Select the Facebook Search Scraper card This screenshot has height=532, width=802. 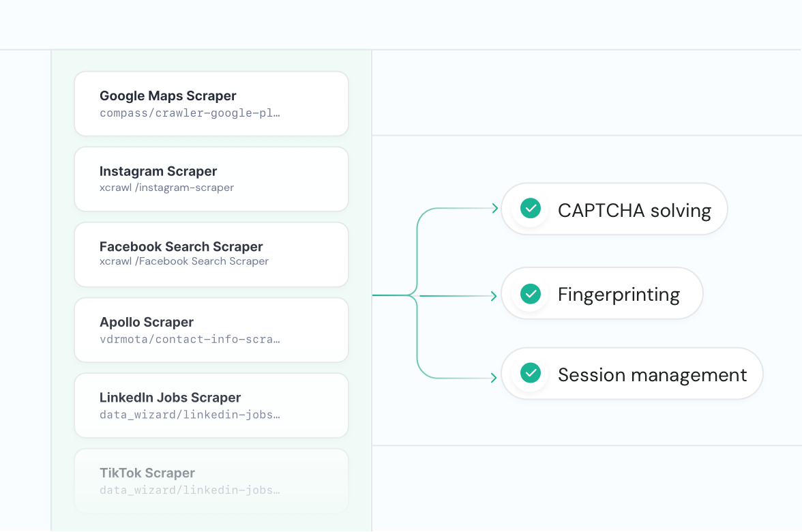coord(211,255)
